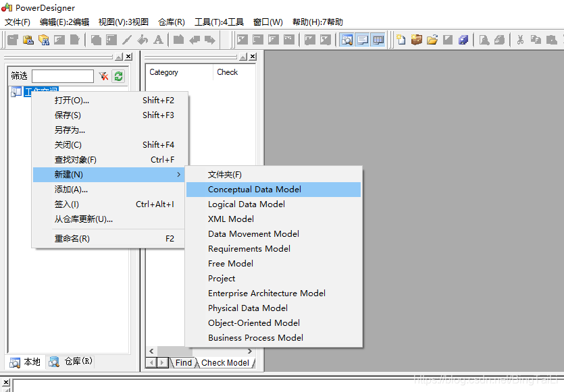
Task: Open the 窗口(W) menu
Action: [268, 22]
